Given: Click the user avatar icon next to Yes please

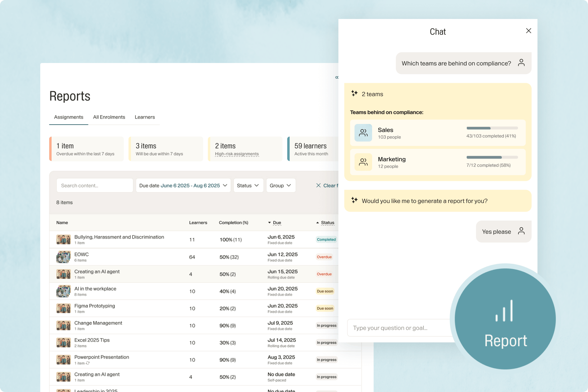Looking at the screenshot, I should (521, 231).
